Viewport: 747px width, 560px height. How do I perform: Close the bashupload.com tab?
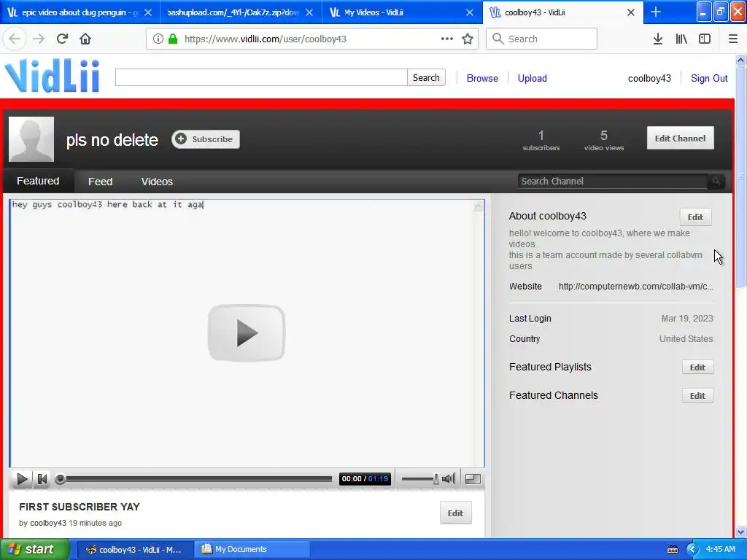tap(309, 12)
